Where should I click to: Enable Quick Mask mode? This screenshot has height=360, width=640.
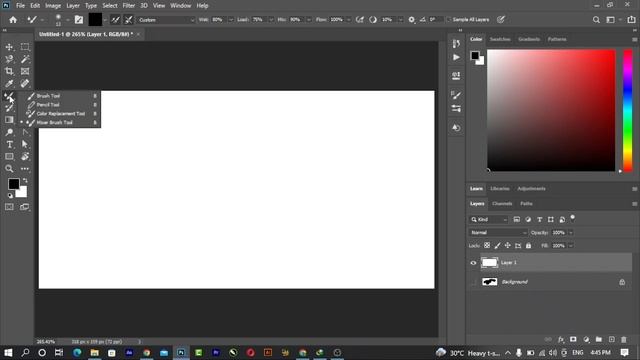[x=9, y=207]
